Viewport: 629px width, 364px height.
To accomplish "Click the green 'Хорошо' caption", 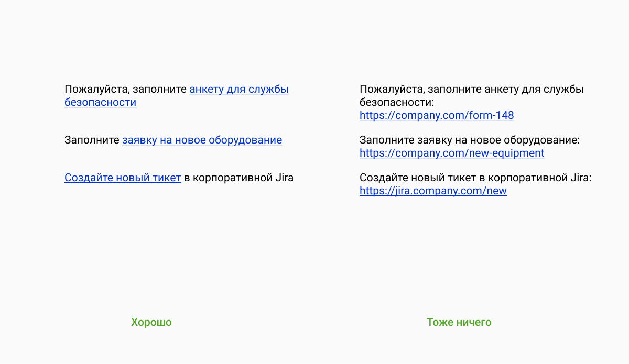I will [151, 322].
